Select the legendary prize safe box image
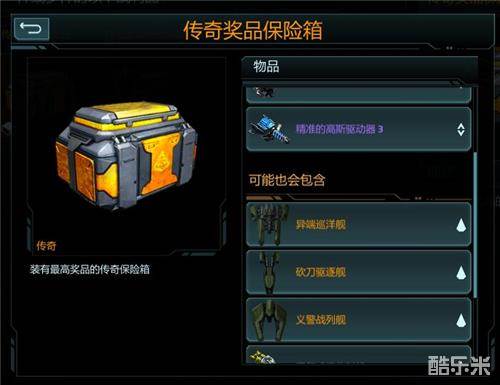This screenshot has width=500, height=385. point(127,156)
